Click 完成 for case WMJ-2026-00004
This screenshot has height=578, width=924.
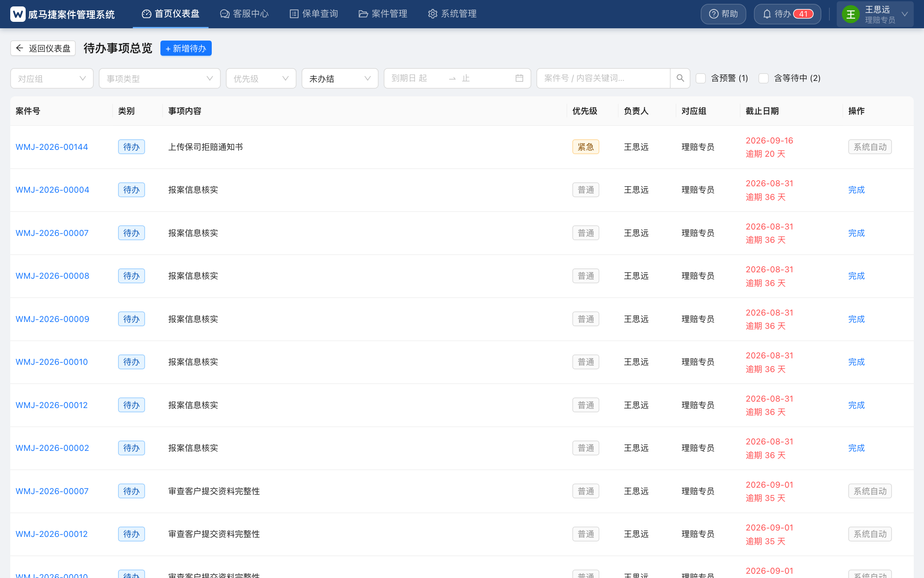coord(856,190)
